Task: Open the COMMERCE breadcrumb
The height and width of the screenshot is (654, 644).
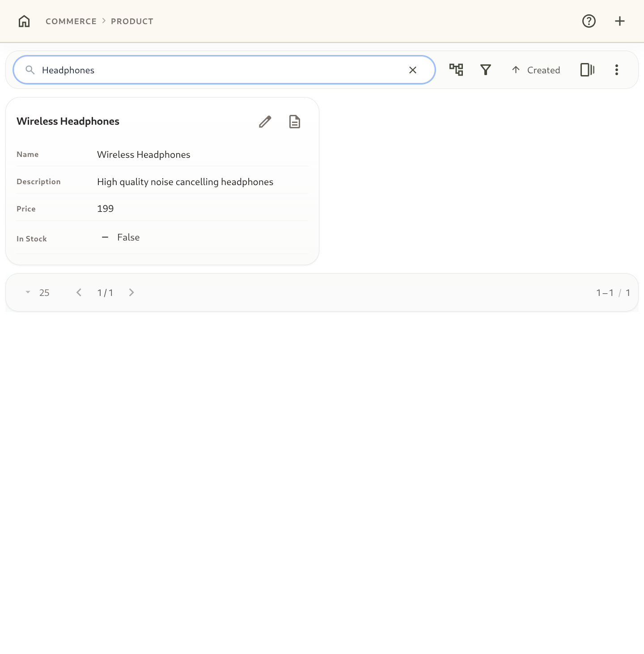Action: click(x=71, y=21)
